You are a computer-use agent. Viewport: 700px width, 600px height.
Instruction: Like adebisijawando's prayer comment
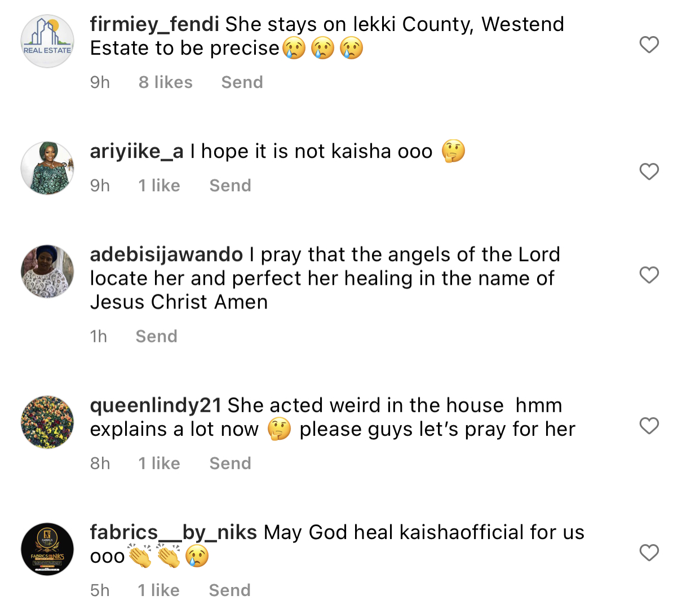[x=649, y=275]
